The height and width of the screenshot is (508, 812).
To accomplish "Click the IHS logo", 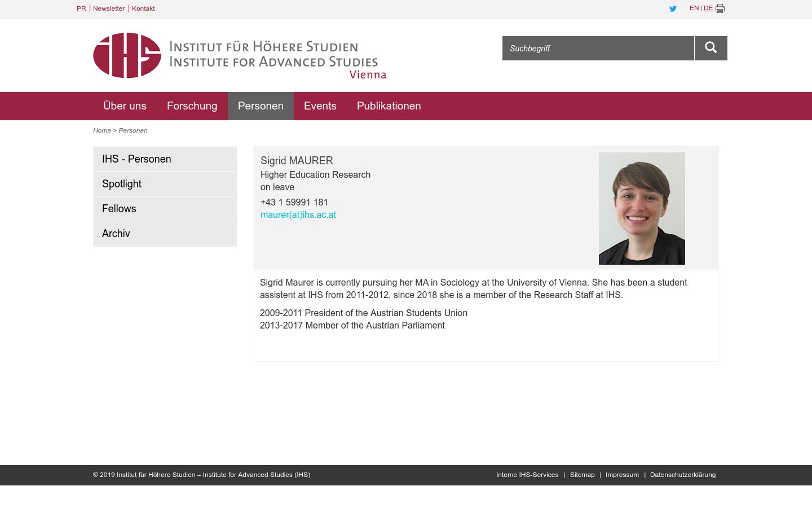I will coord(240,56).
